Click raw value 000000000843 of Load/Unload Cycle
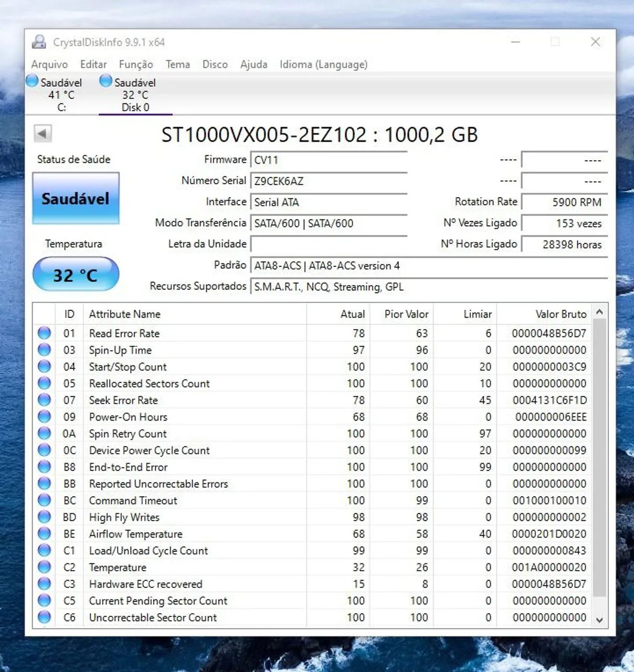Viewport: 634px width, 672px height. (x=550, y=551)
